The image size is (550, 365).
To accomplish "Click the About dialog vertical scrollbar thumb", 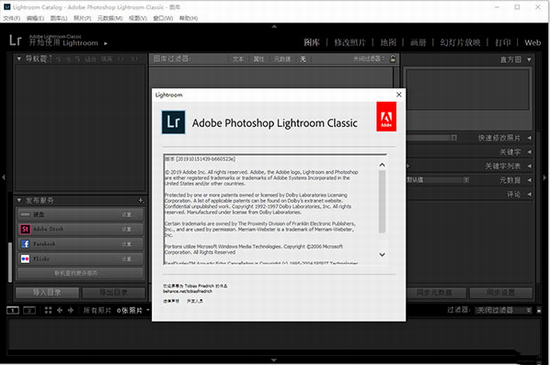I will coord(382,201).
